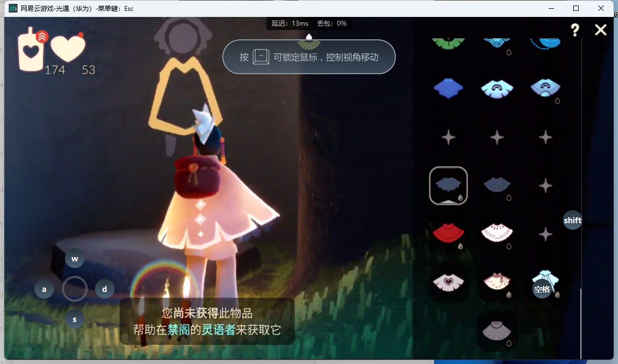Screen dimensions: 618x364
Task: Select the solid blue cape icon
Action: click(448, 88)
